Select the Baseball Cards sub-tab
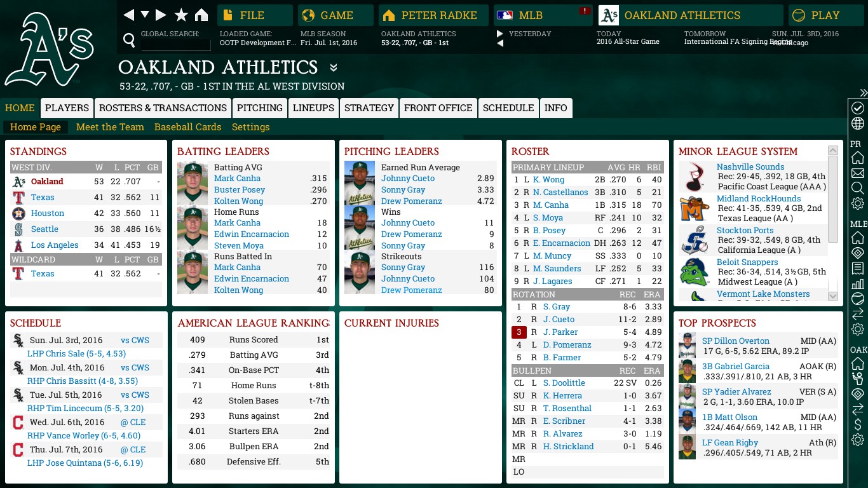The width and height of the screenshot is (868, 488). point(187,127)
